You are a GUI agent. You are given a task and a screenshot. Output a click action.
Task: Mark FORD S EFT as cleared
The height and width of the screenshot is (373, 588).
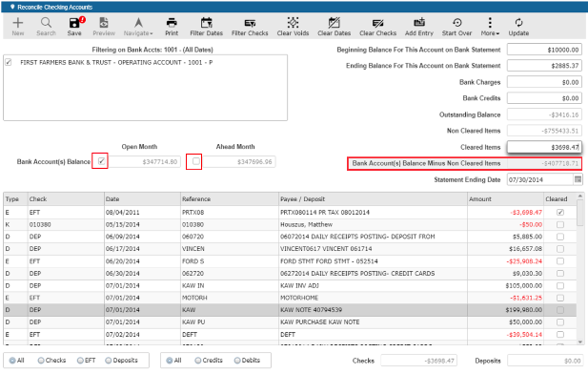(x=560, y=261)
